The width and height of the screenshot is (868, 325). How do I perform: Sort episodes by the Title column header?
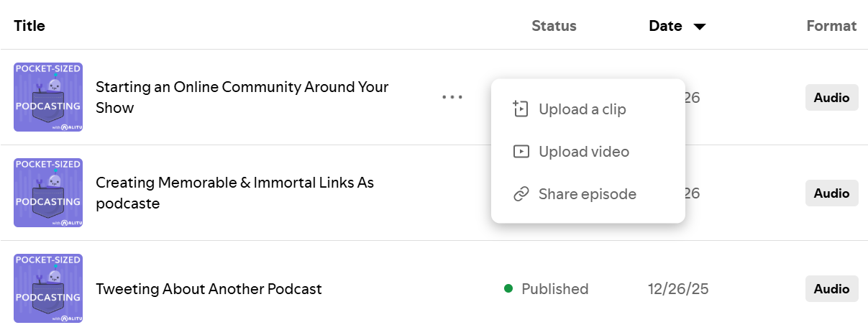[29, 26]
